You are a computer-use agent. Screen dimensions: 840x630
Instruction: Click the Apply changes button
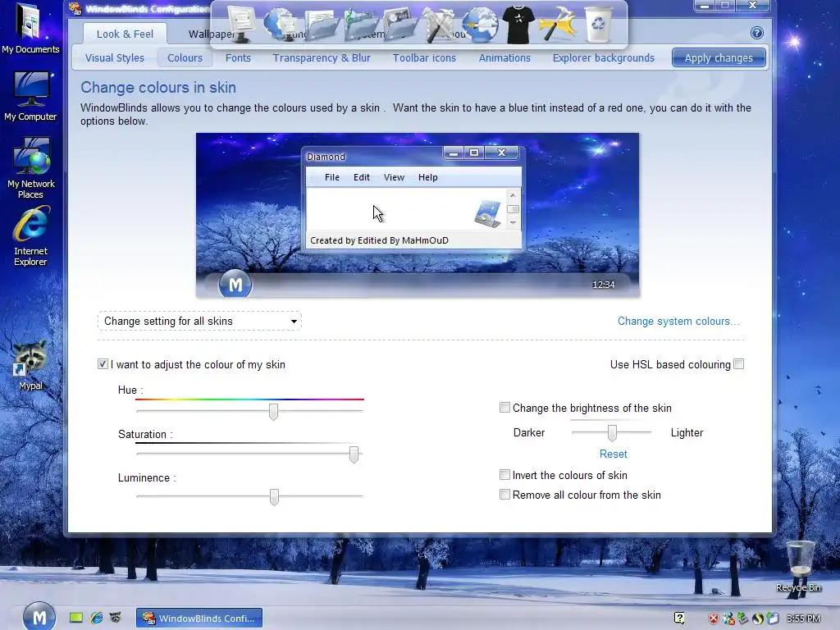click(719, 58)
